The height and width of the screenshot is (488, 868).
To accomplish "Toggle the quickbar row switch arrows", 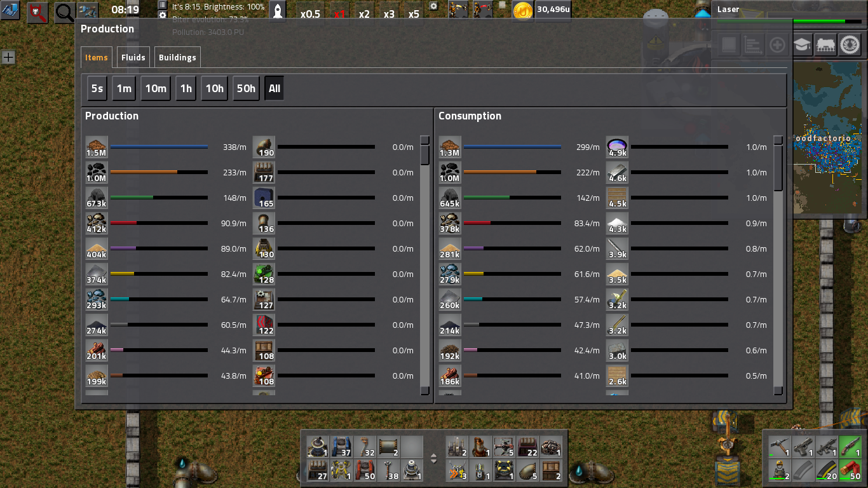I will click(x=434, y=459).
